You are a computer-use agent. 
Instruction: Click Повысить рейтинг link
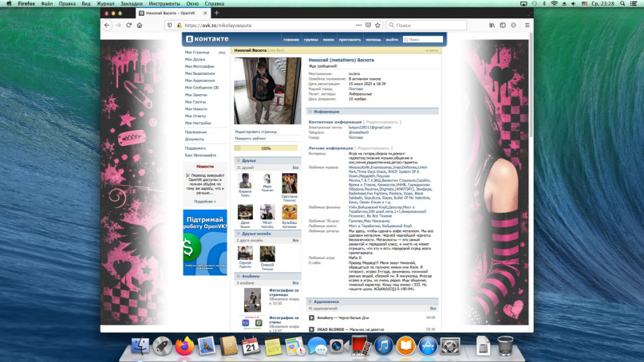[x=251, y=139]
